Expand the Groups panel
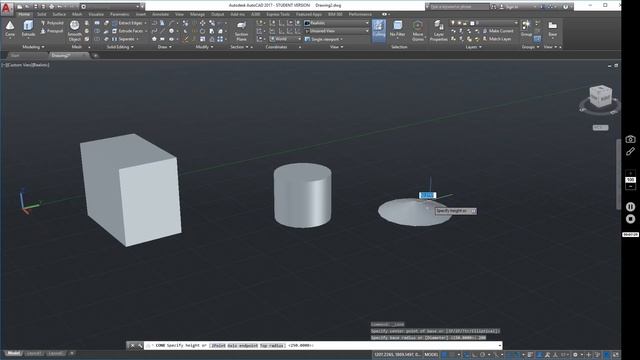640x360 pixels. tap(530, 47)
